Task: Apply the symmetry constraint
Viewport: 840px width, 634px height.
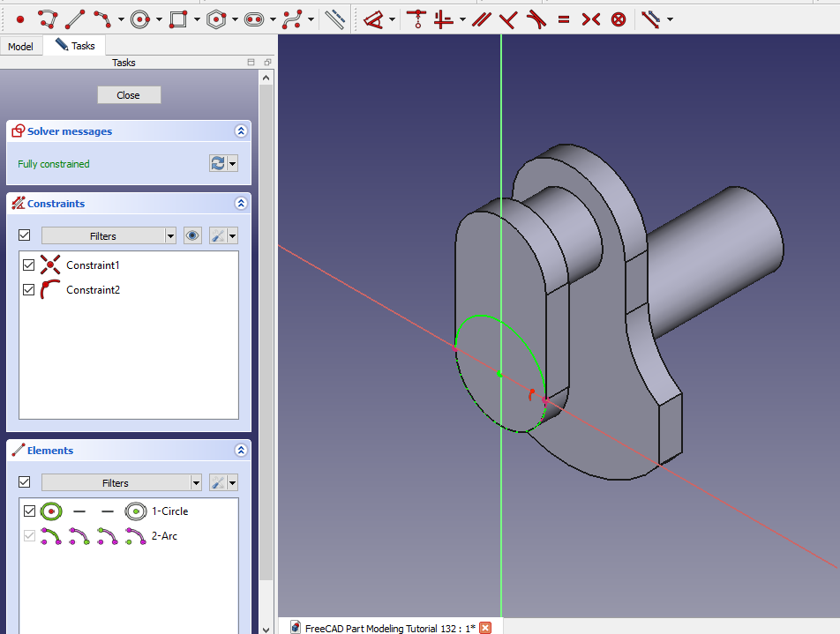Action: pyautogui.click(x=591, y=19)
